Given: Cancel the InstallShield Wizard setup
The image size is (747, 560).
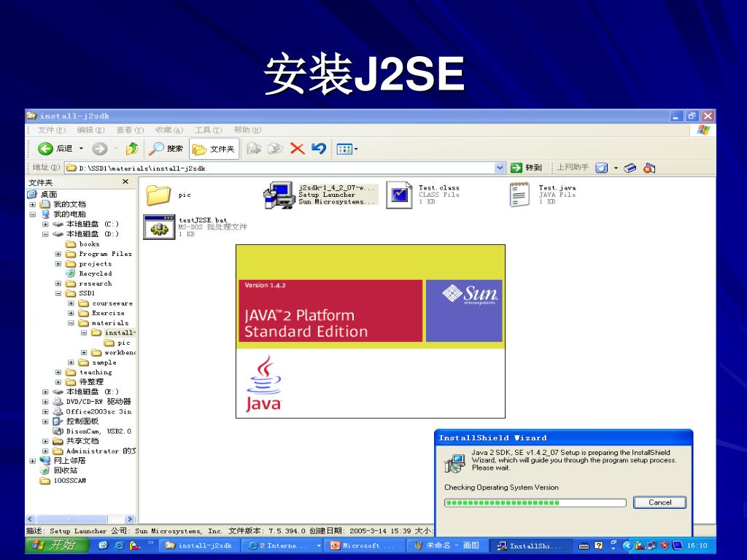Looking at the screenshot, I should coord(659,502).
